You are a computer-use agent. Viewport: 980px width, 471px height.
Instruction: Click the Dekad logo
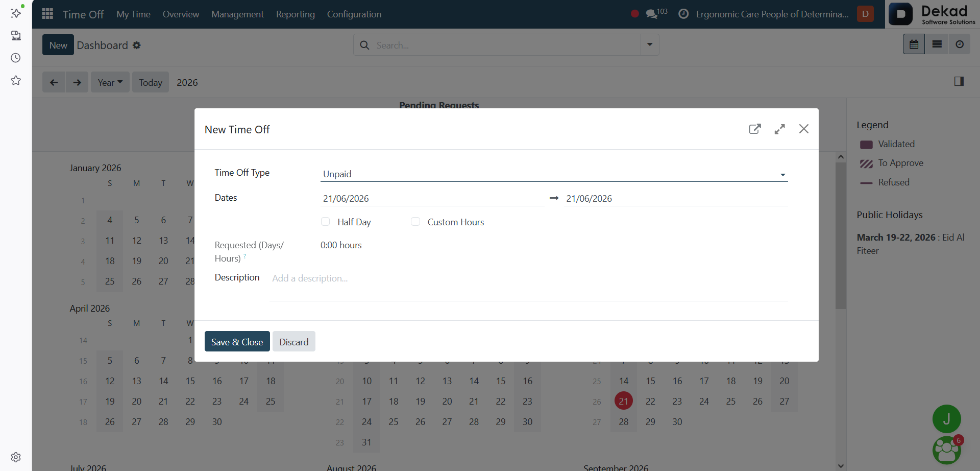[x=933, y=14]
